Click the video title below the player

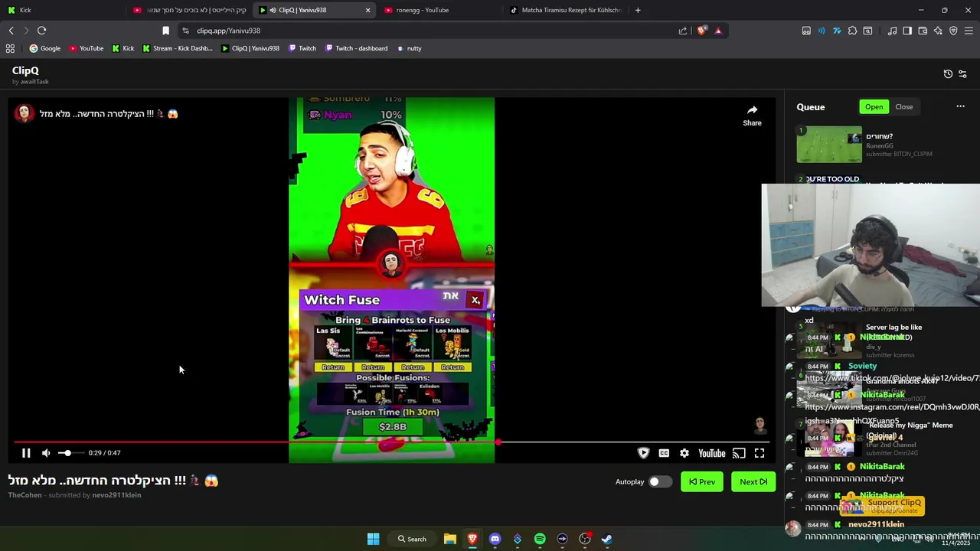[x=113, y=481]
